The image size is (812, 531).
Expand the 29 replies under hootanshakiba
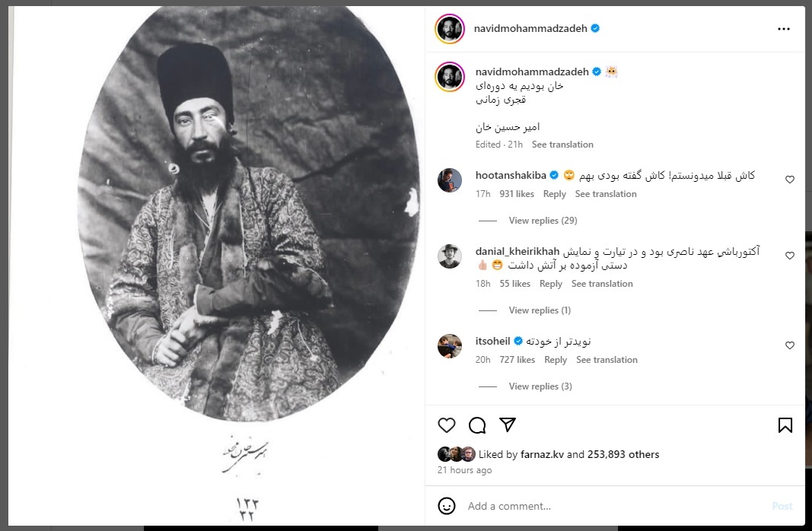543,221
